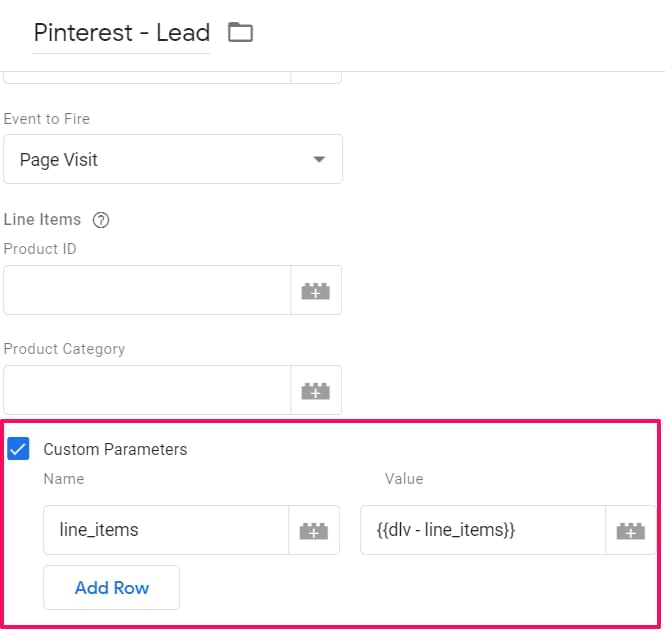Open the Event to Fire dropdown
Image resolution: width=665 pixels, height=636 pixels.
(173, 159)
